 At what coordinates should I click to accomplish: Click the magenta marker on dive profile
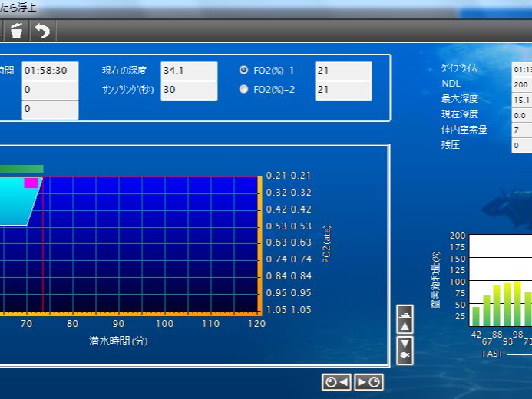click(31, 183)
